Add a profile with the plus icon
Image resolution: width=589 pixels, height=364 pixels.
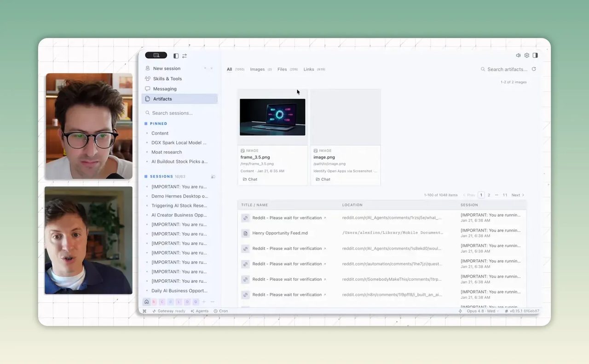[204, 302]
